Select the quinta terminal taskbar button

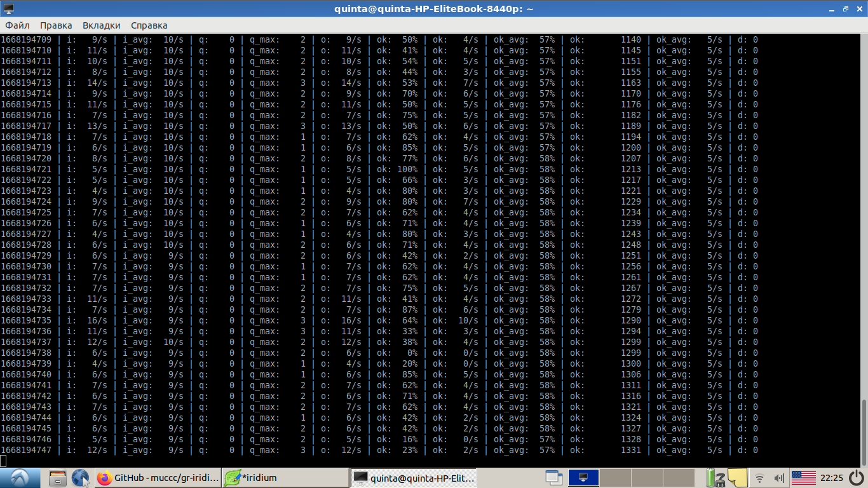(x=413, y=478)
